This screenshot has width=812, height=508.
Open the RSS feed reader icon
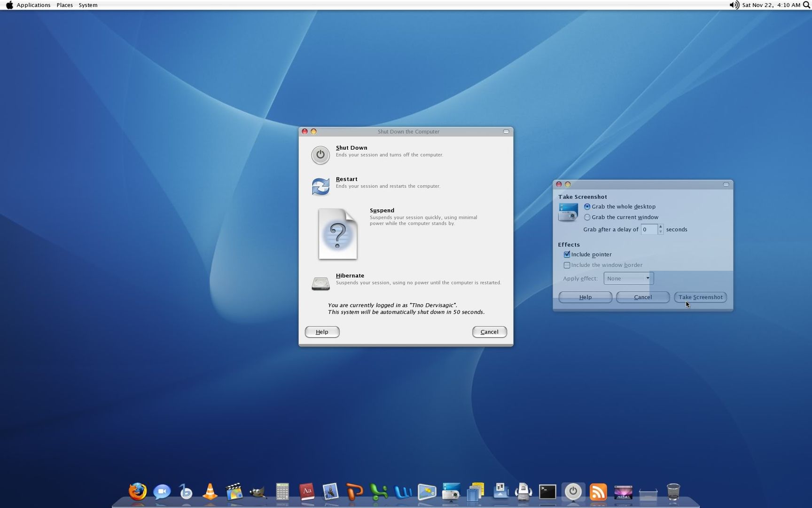pos(598,492)
